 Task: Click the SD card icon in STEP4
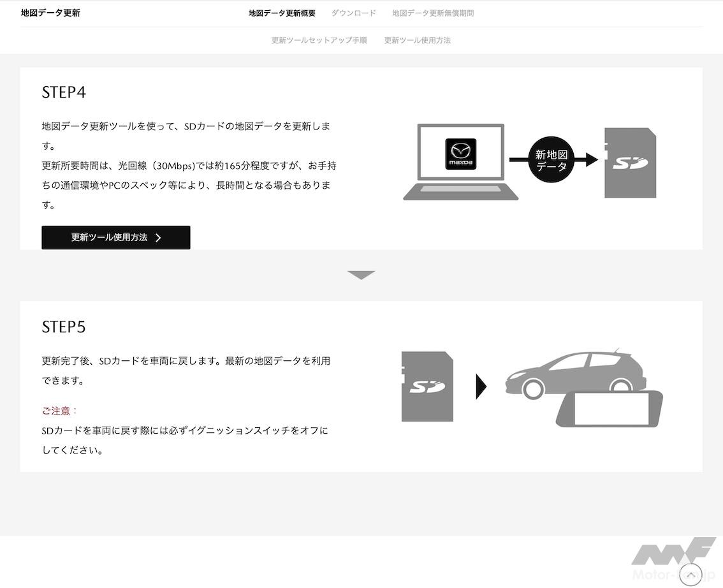click(630, 163)
